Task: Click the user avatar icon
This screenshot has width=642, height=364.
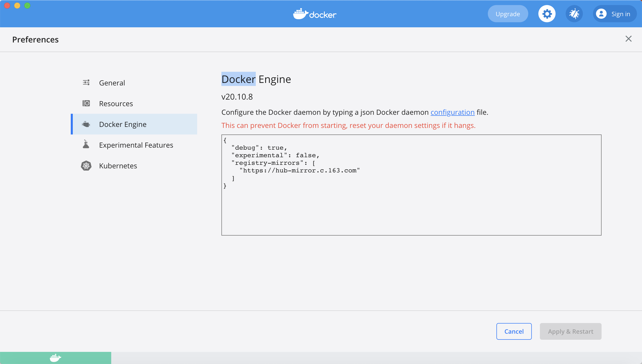Action: point(601,14)
